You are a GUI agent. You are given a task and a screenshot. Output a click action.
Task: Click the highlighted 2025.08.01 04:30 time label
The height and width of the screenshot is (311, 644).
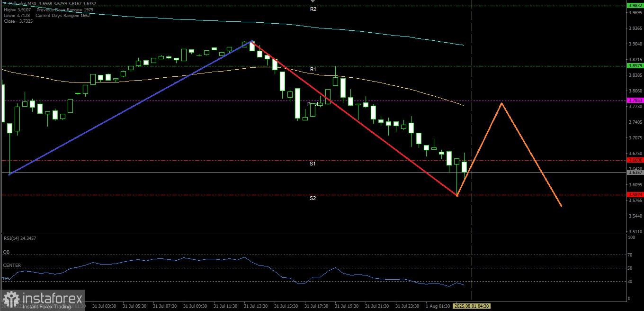[x=472, y=306]
